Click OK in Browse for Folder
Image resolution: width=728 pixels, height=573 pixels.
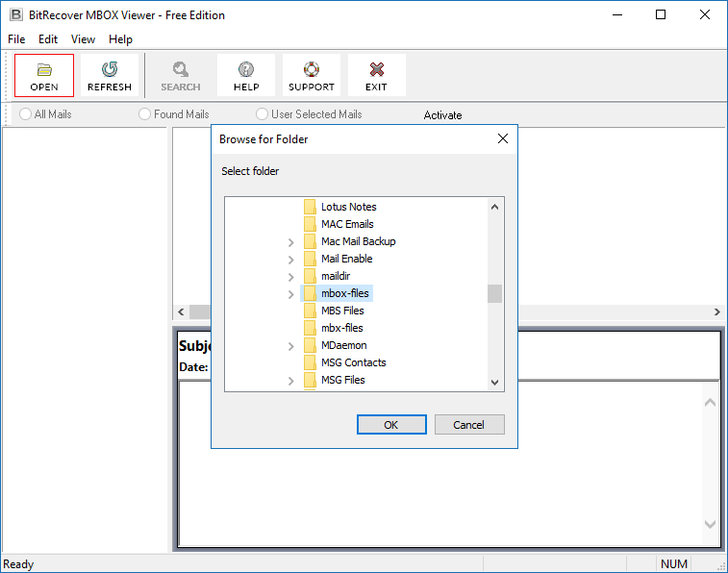click(x=391, y=425)
